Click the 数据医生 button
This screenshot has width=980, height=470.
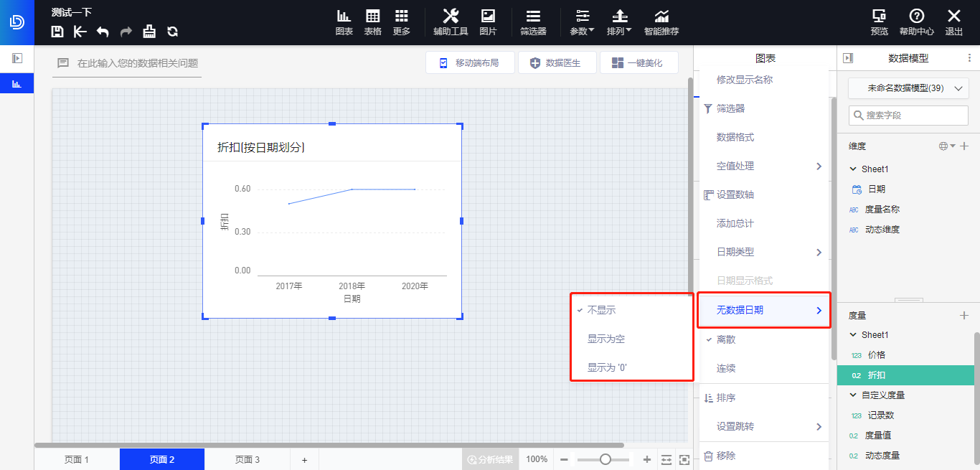pyautogui.click(x=557, y=63)
